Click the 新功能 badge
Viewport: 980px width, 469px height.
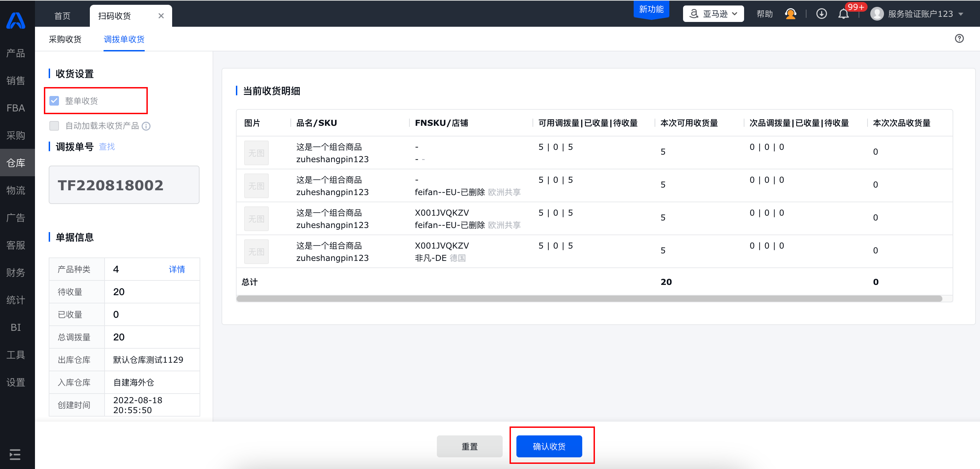coord(651,9)
